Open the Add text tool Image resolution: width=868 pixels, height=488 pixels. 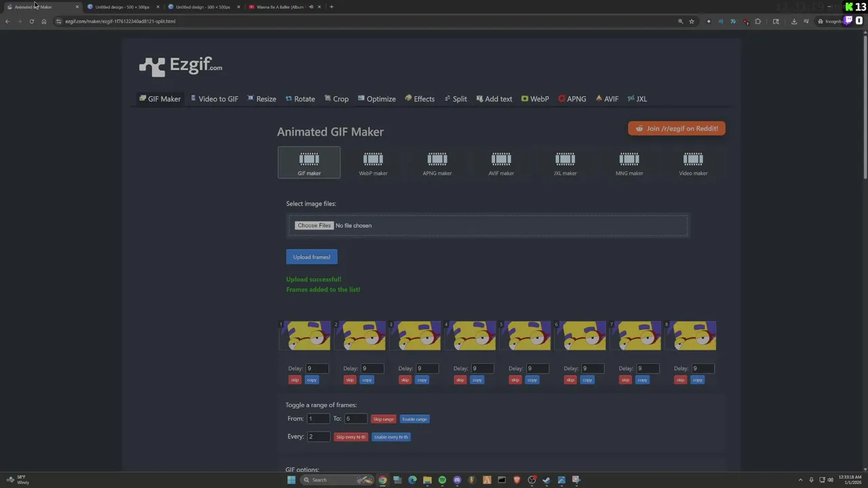click(494, 99)
